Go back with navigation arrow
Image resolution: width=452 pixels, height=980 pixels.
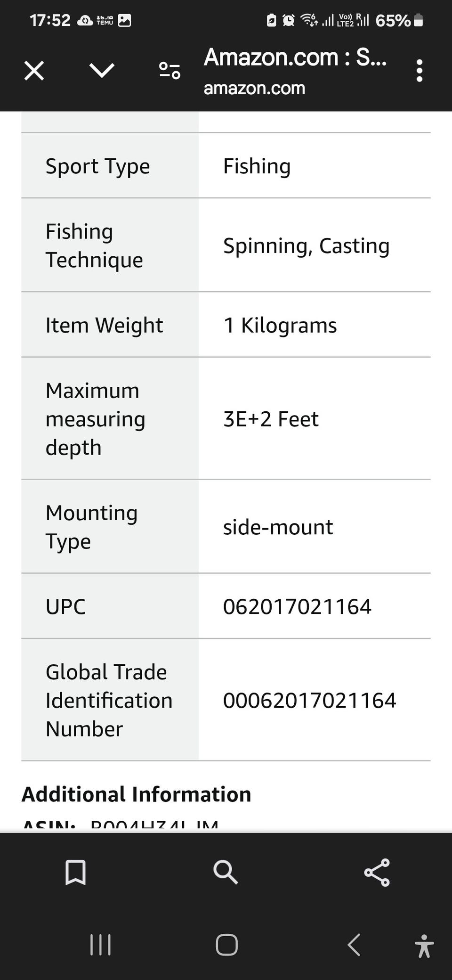pos(354,945)
